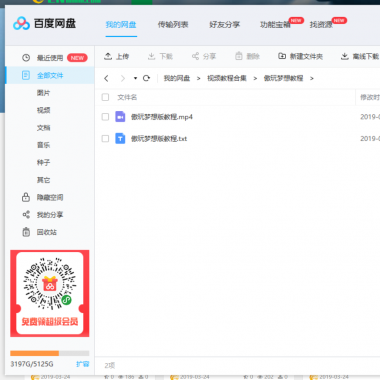This screenshot has height=380, width=380.
Task: Click the QR code promotion banner
Action: (x=50, y=293)
